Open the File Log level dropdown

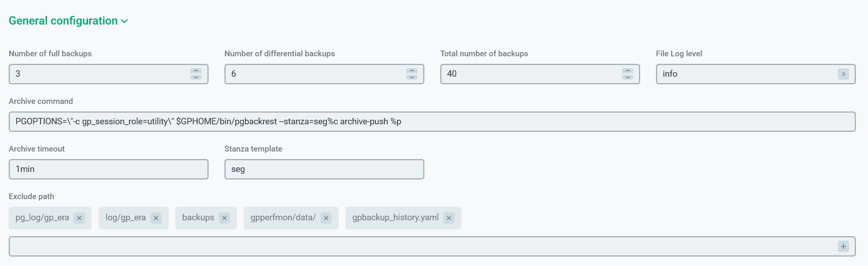pyautogui.click(x=843, y=74)
